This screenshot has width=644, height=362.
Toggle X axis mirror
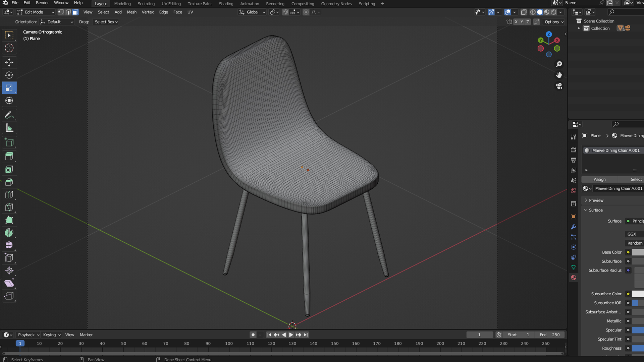[516, 22]
